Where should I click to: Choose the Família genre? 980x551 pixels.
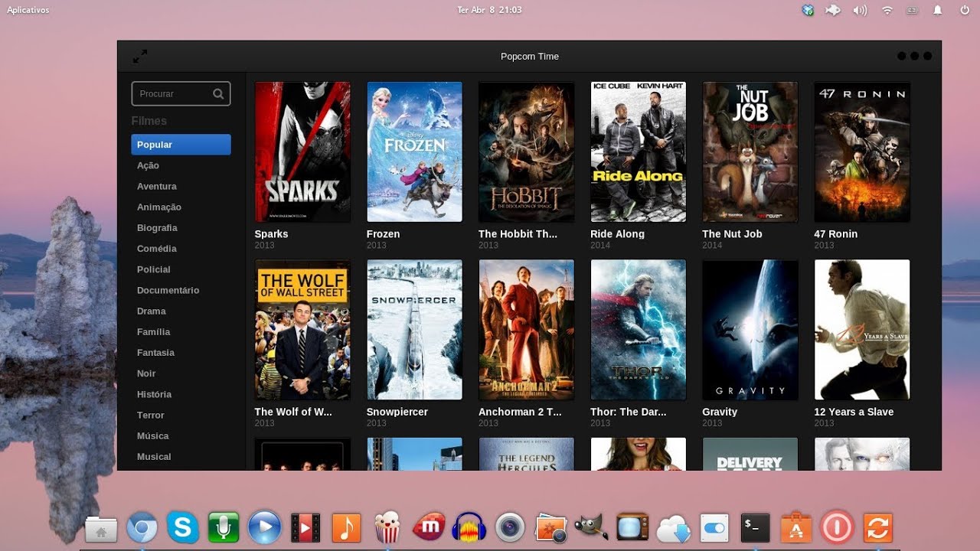(x=153, y=331)
